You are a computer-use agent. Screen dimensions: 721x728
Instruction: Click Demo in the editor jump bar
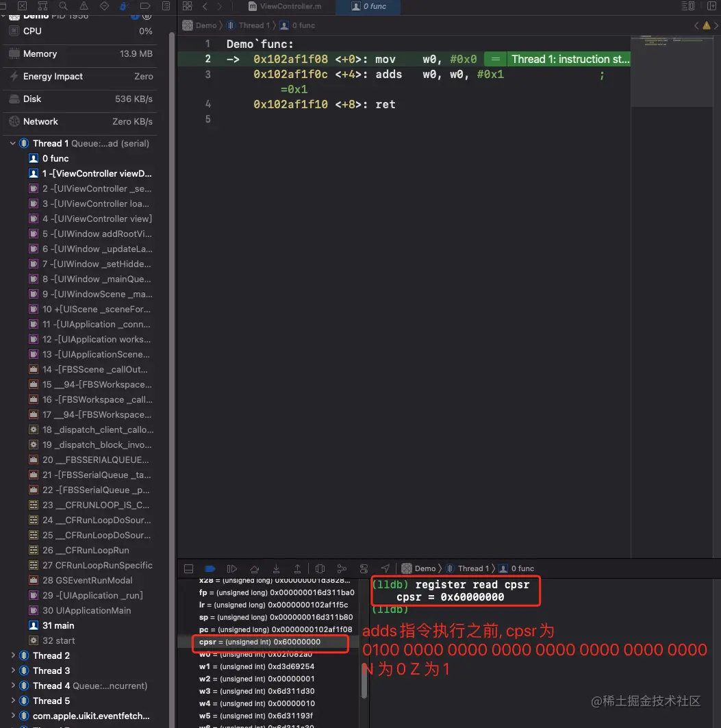click(200, 25)
